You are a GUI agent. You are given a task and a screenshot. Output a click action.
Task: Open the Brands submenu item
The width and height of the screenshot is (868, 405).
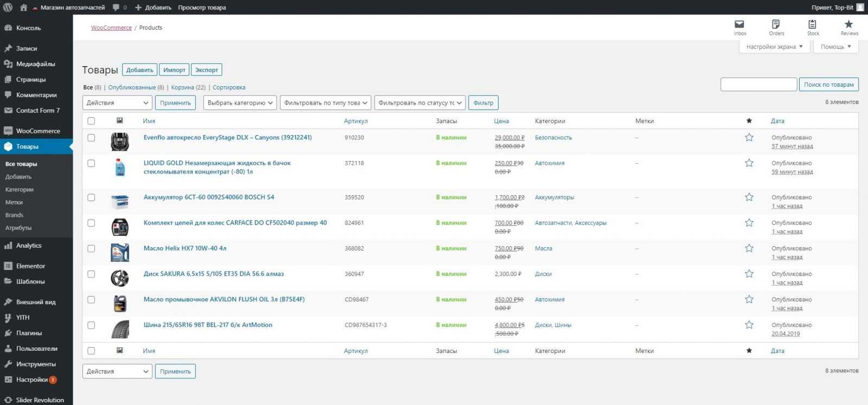click(14, 215)
